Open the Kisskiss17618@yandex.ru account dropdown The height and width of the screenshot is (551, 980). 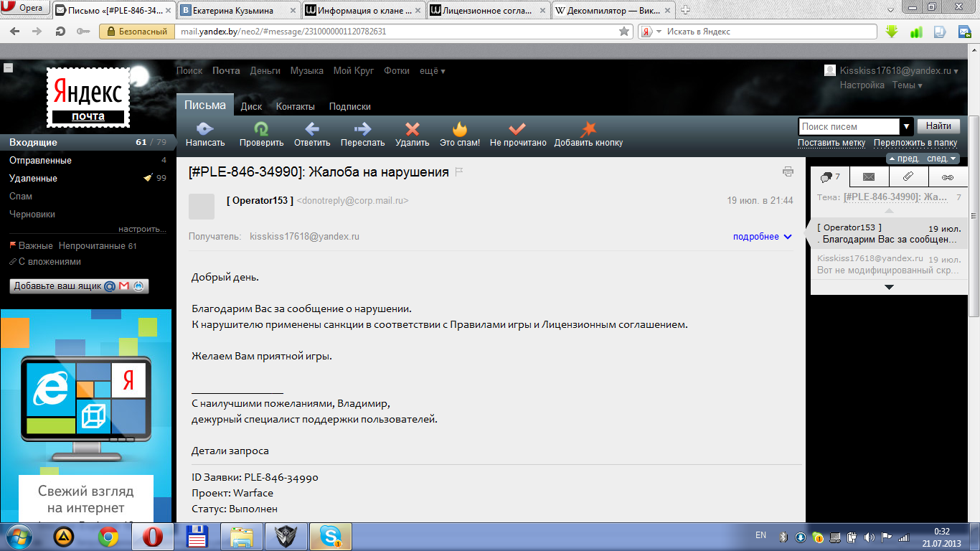pos(899,71)
